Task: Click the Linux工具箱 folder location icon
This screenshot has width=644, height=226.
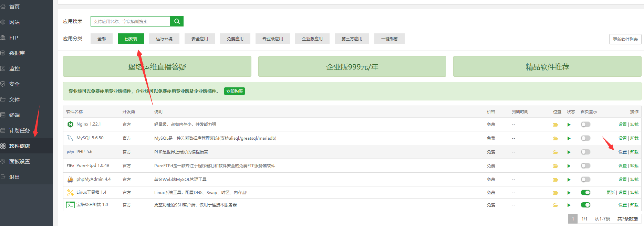Action: (x=555, y=193)
